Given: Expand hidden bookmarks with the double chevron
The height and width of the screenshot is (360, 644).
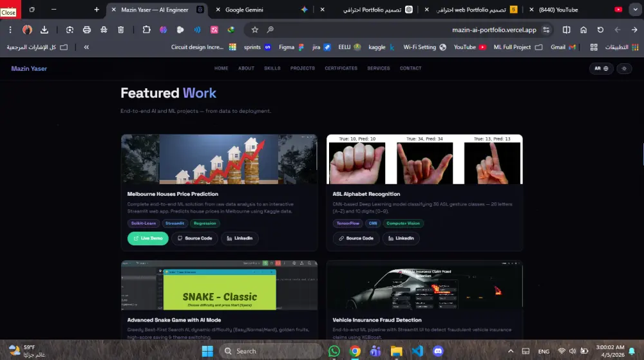Looking at the screenshot, I should 86,47.
